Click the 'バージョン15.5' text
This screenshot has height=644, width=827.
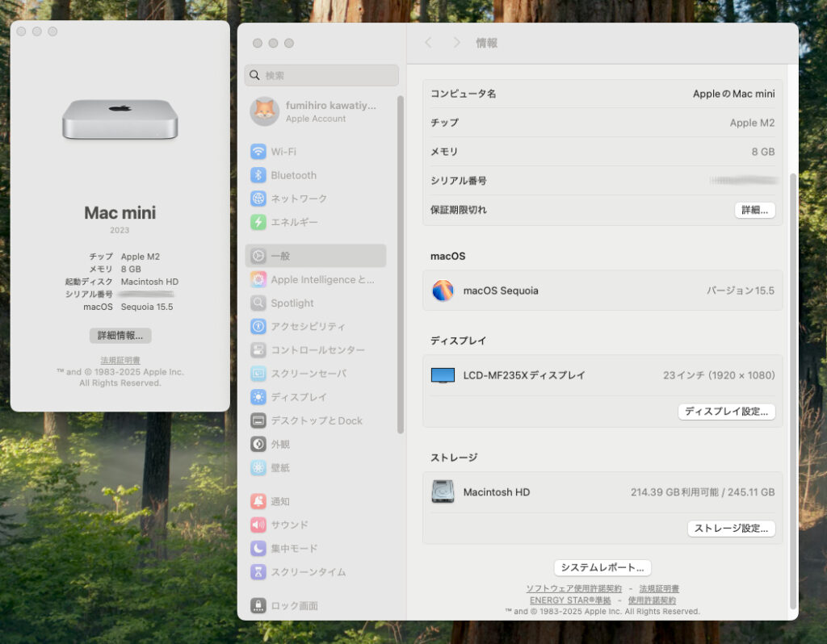point(741,291)
